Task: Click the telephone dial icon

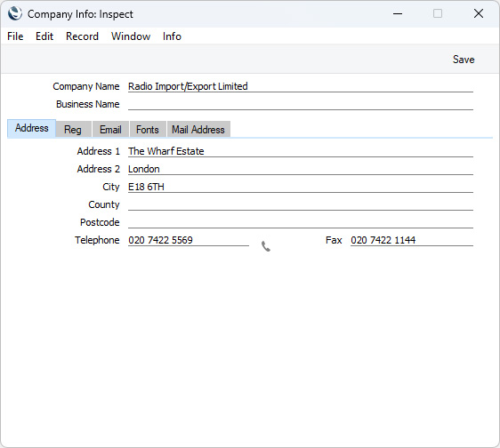Action: (x=266, y=246)
